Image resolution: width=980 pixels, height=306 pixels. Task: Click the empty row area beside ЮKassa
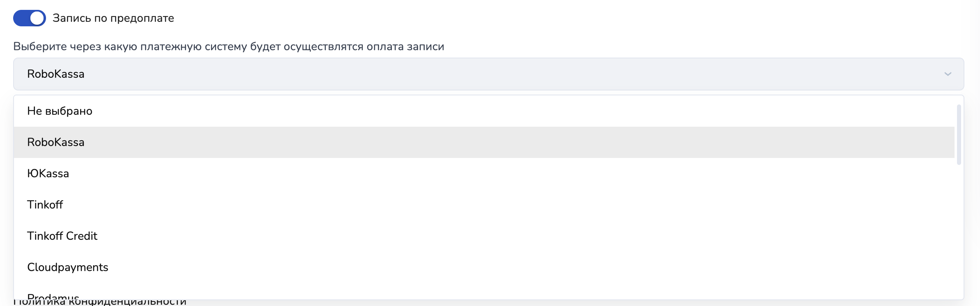pyautogui.click(x=493, y=174)
